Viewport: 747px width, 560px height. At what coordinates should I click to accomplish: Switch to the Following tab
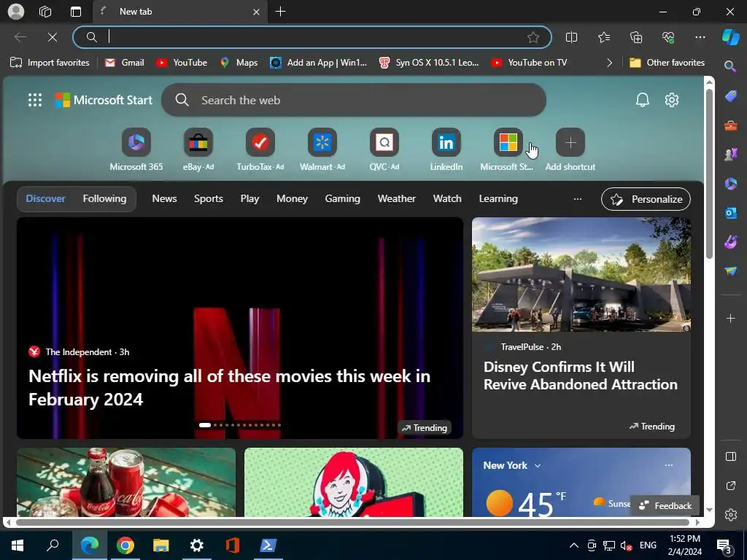coord(105,198)
